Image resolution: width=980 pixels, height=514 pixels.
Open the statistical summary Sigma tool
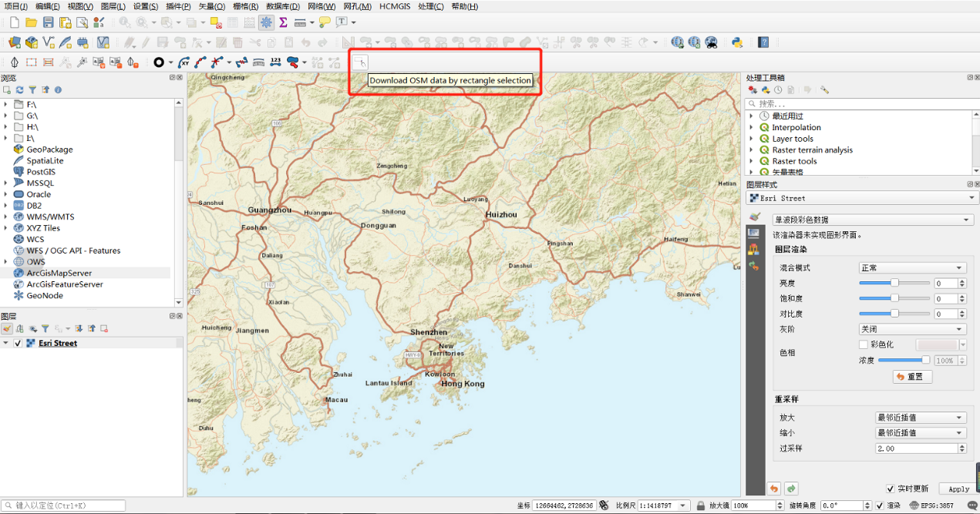coord(283,22)
